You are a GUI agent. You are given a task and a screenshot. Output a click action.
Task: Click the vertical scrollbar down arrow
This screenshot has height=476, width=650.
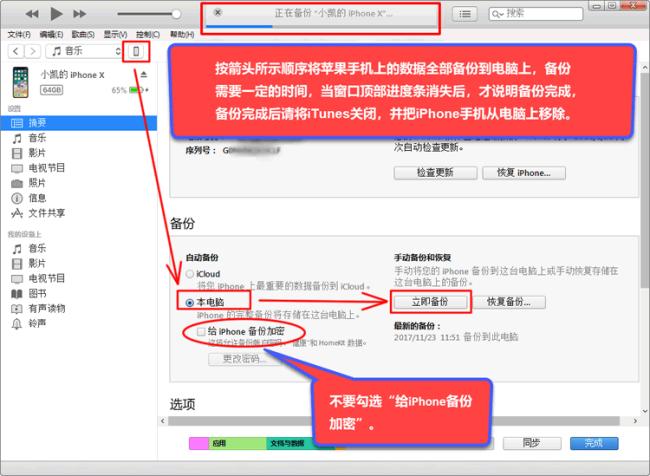click(x=645, y=411)
